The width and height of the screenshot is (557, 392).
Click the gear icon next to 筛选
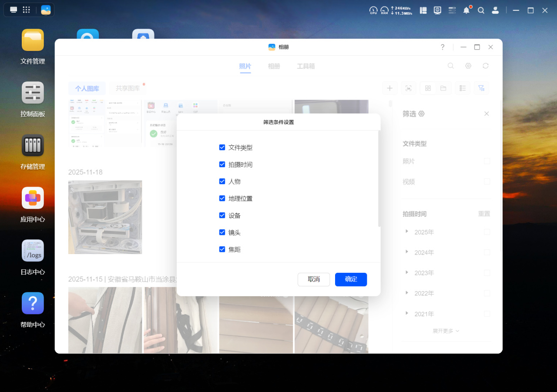tap(421, 114)
